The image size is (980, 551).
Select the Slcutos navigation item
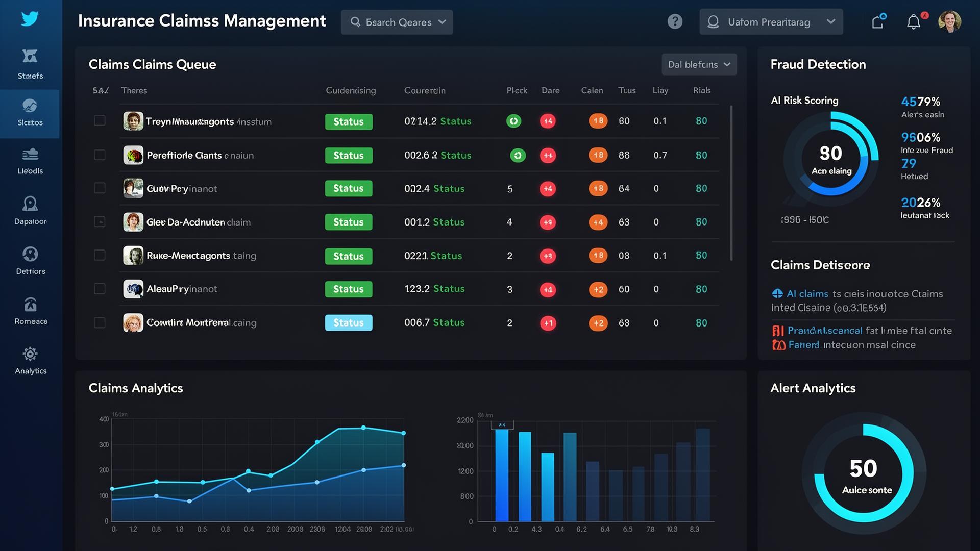click(30, 113)
